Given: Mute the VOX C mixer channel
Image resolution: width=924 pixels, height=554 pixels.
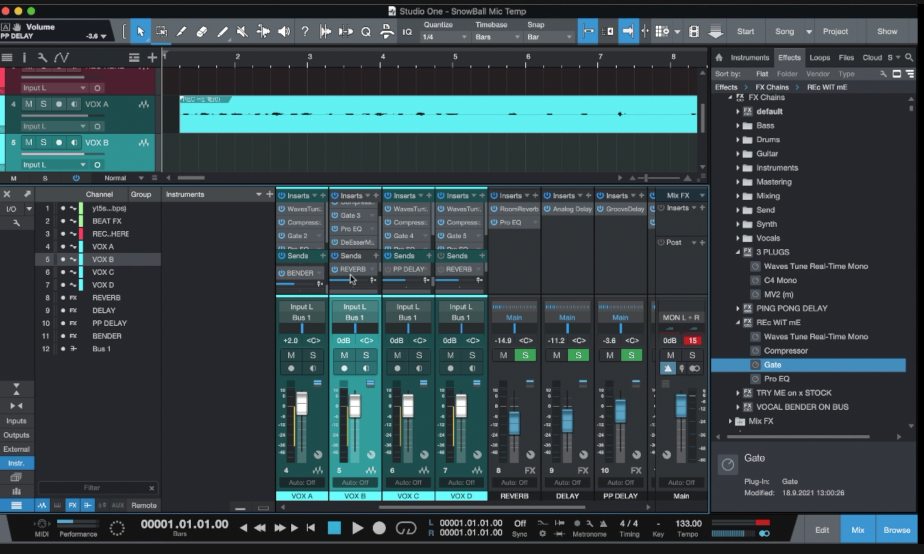Looking at the screenshot, I should [397, 355].
